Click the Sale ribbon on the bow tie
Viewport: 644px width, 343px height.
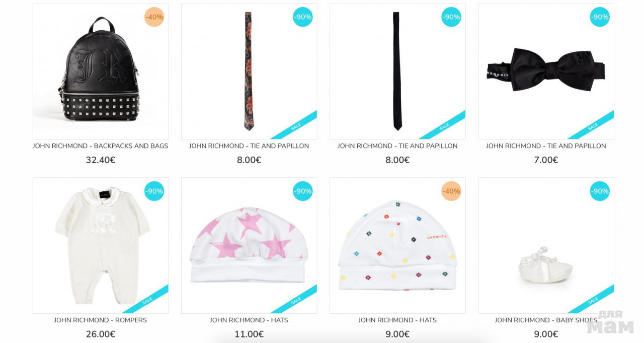point(592,126)
